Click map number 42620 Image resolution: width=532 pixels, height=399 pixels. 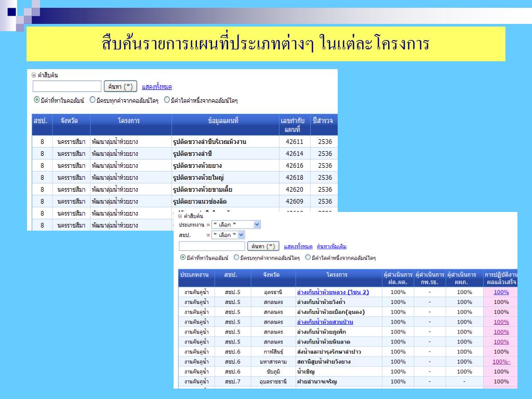pos(295,189)
